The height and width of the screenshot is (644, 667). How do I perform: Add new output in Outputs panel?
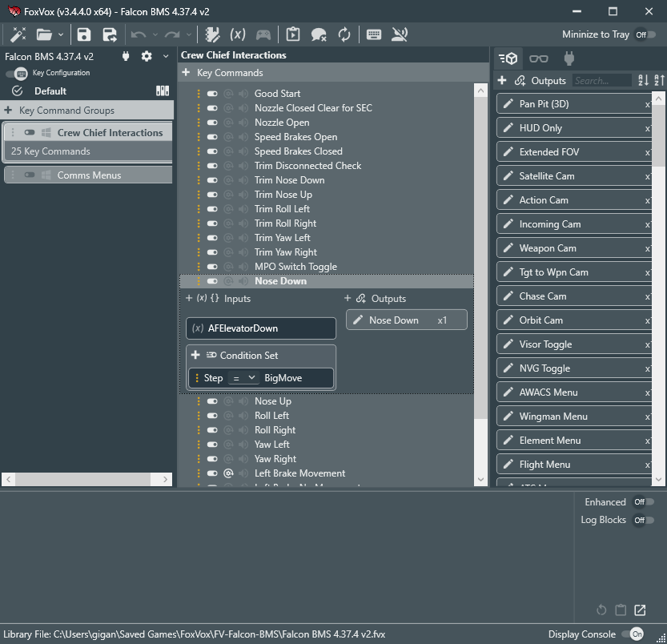point(502,80)
